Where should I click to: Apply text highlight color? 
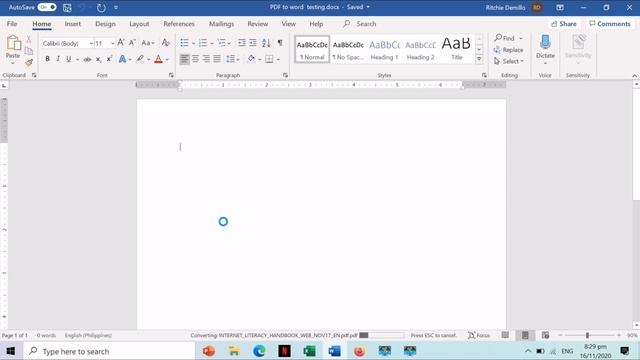click(x=140, y=59)
